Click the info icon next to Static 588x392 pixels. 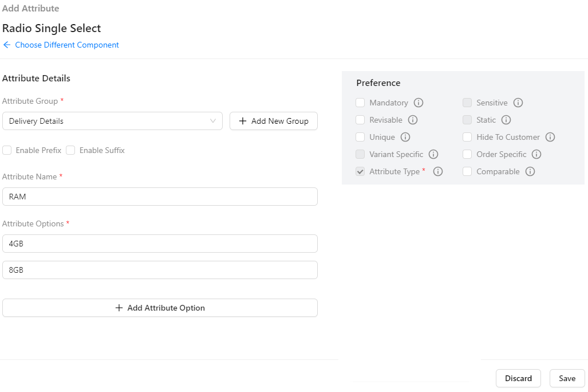pyautogui.click(x=506, y=120)
